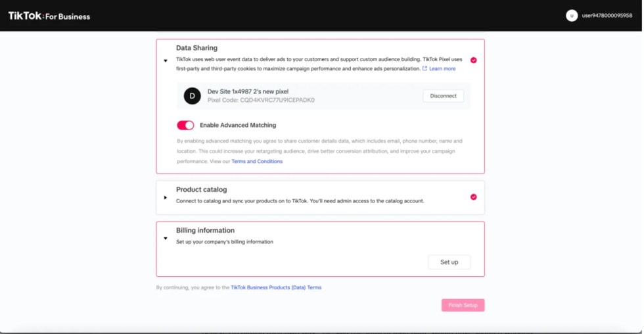The height and width of the screenshot is (334, 644).
Task: Open the Learn more link
Action: pos(442,68)
